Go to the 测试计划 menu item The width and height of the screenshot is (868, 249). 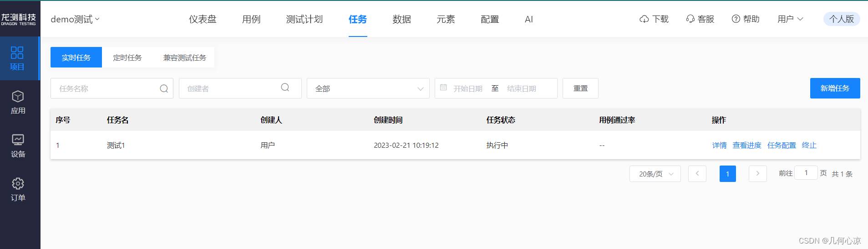pos(304,19)
